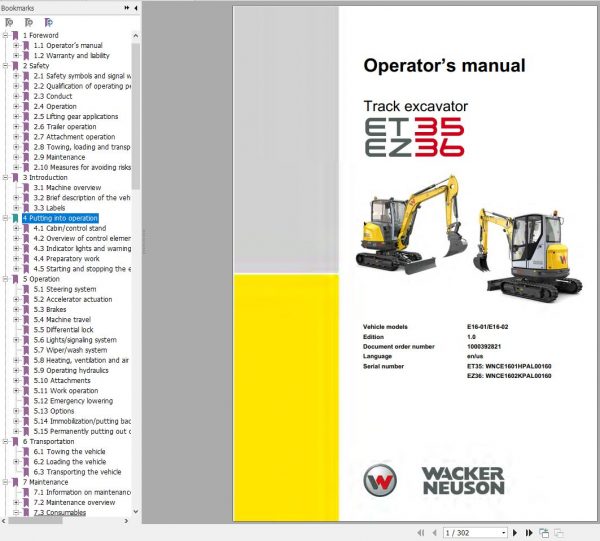Viewport: 600px width, 541px height.
Task: Open bookmark 5.12 Emergency lowering
Action: click(x=73, y=401)
